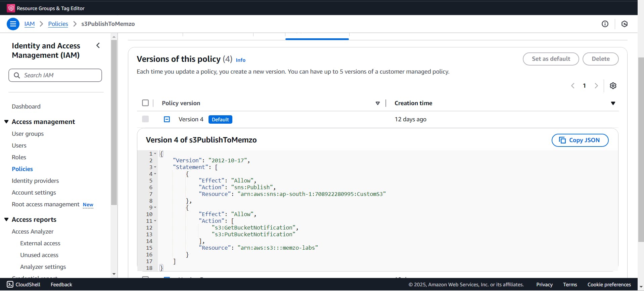Screen dimensions: 644x291
Task: Open User groups in the sidebar
Action: tap(28, 134)
